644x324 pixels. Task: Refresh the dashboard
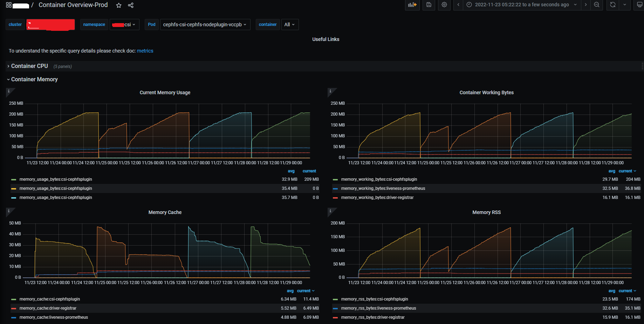click(x=612, y=5)
